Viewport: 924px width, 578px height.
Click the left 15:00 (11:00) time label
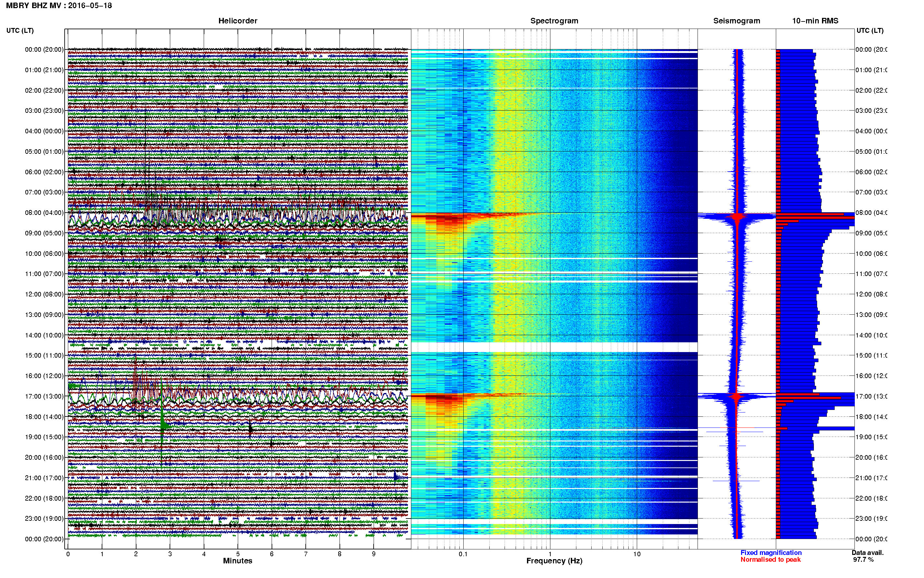44,356
